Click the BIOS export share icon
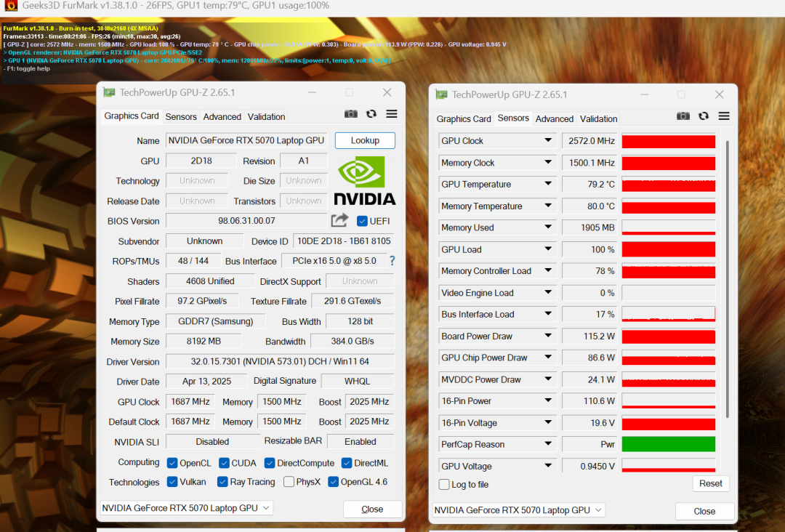Screen dimensions: 785x532 point(339,220)
